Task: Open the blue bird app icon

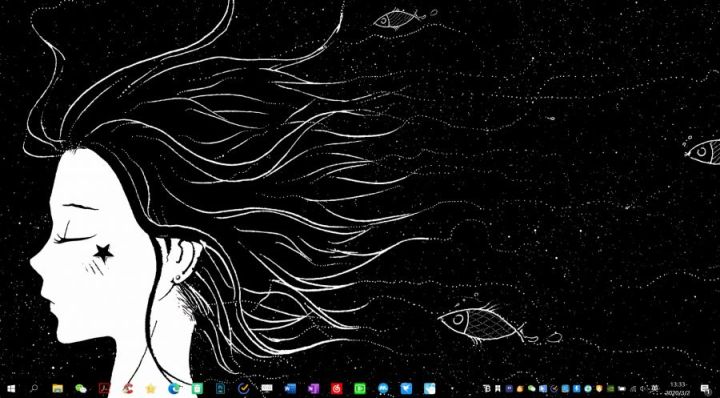Action: click(x=406, y=389)
